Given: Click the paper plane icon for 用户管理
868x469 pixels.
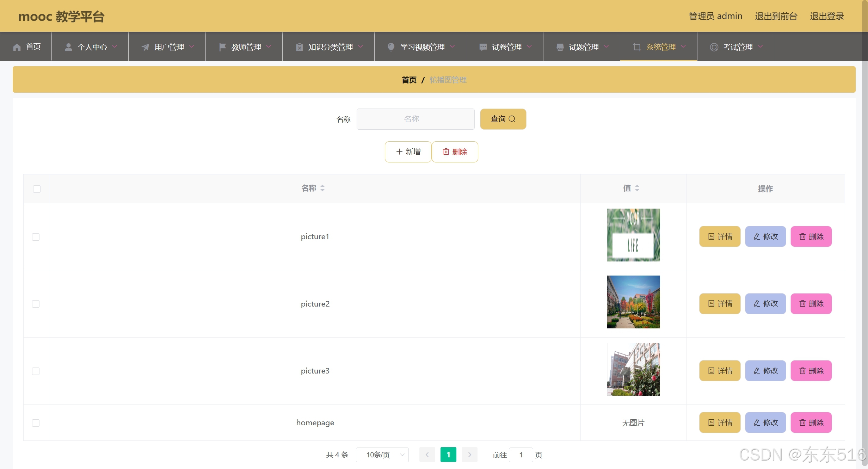Looking at the screenshot, I should [145, 47].
